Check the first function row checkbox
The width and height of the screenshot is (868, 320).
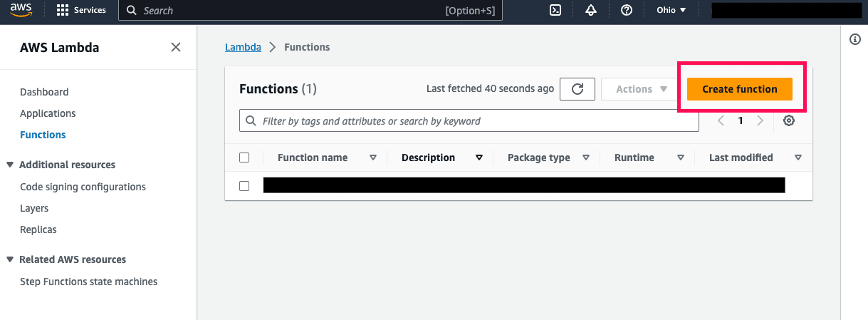pyautogui.click(x=244, y=185)
